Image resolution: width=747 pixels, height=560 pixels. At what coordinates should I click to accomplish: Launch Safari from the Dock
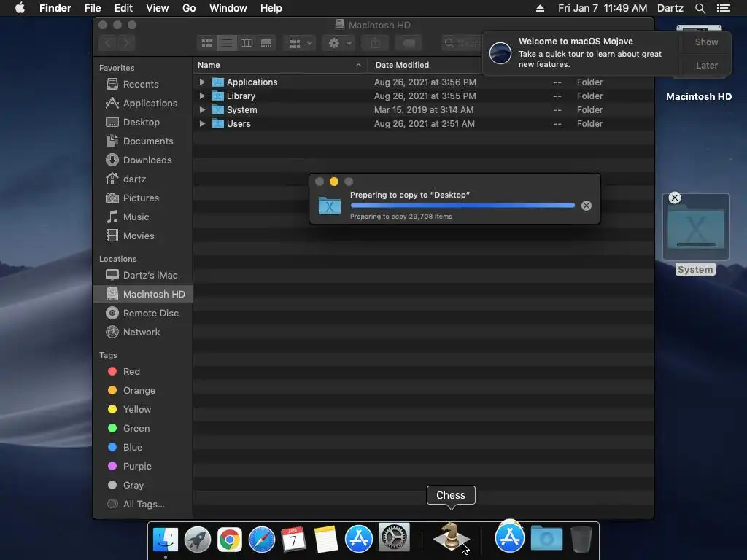coord(262,540)
